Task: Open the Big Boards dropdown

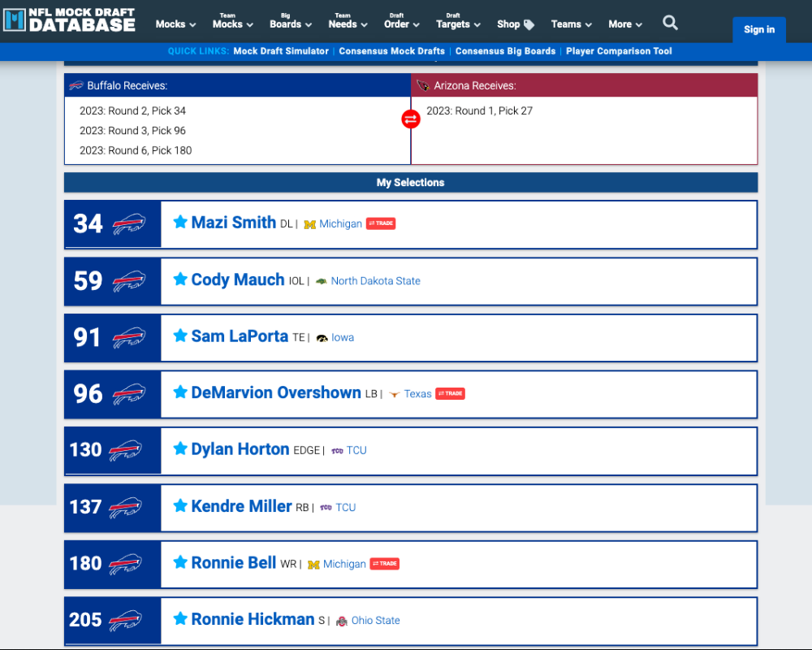Action: point(291,21)
